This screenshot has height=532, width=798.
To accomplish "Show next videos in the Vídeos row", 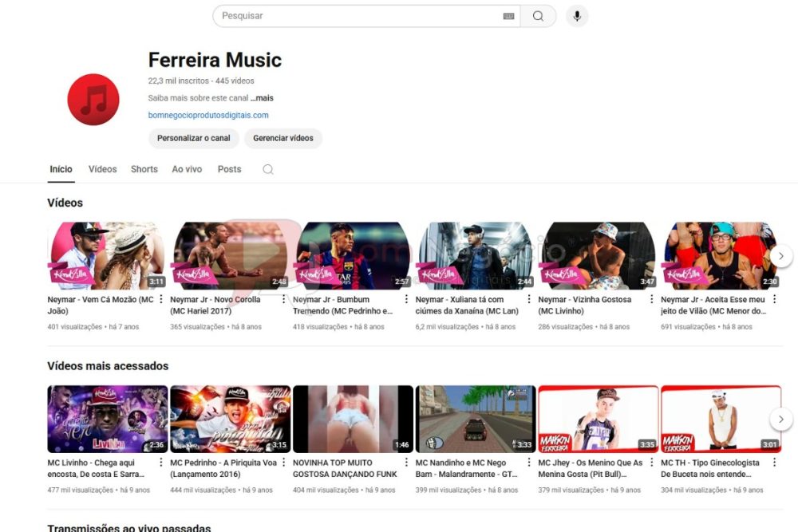I will click(x=781, y=256).
